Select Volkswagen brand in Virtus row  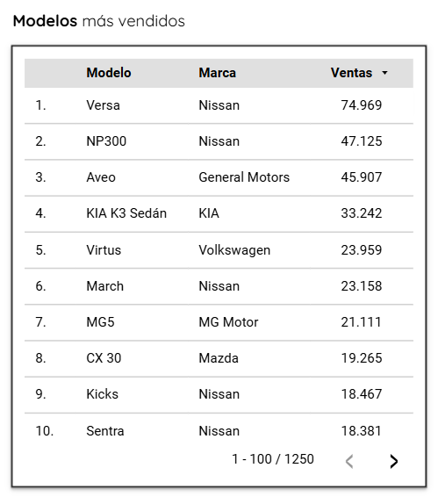[234, 250]
